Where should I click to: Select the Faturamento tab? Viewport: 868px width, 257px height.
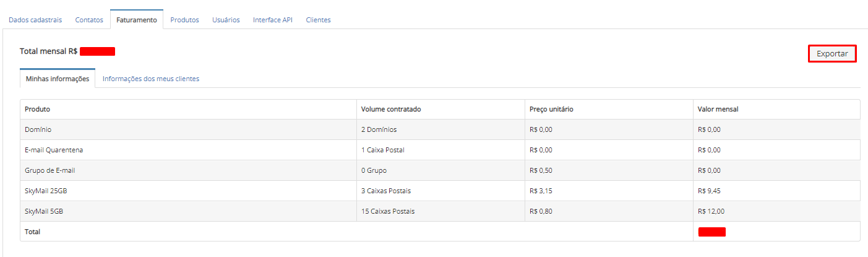(x=136, y=20)
